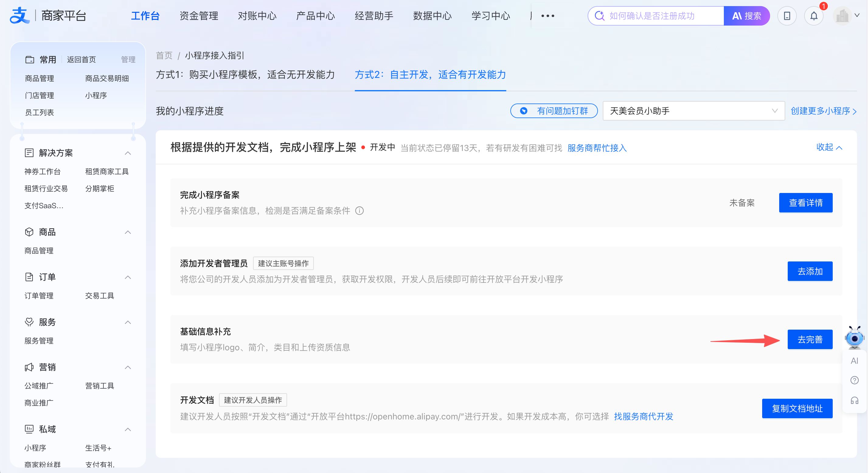This screenshot has width=868, height=473.
Task: Open 产品中心 in top navigation
Action: coord(315,16)
